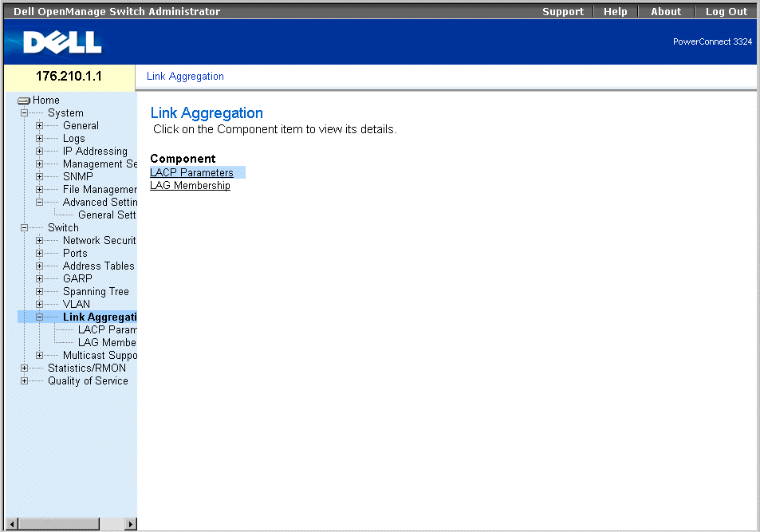
Task: Expand the General node
Action: coord(39,125)
